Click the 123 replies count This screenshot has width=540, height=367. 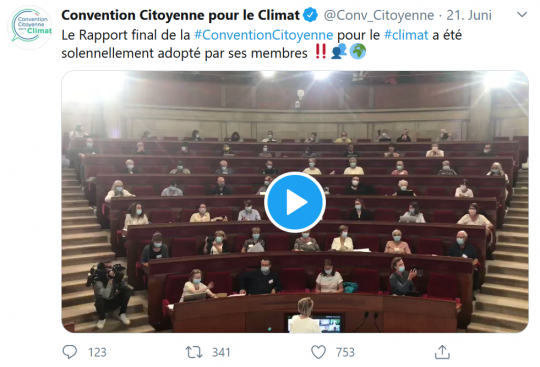click(97, 352)
